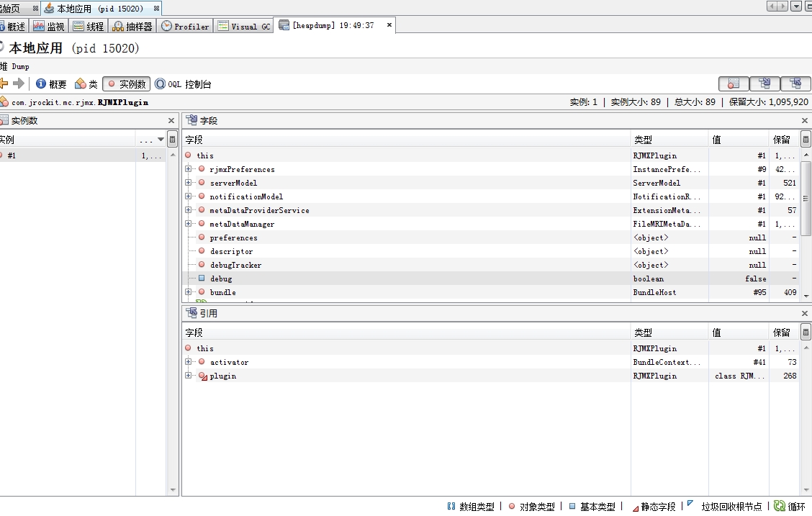Open the 类 classes view
This screenshot has width=812, height=516.
(86, 84)
